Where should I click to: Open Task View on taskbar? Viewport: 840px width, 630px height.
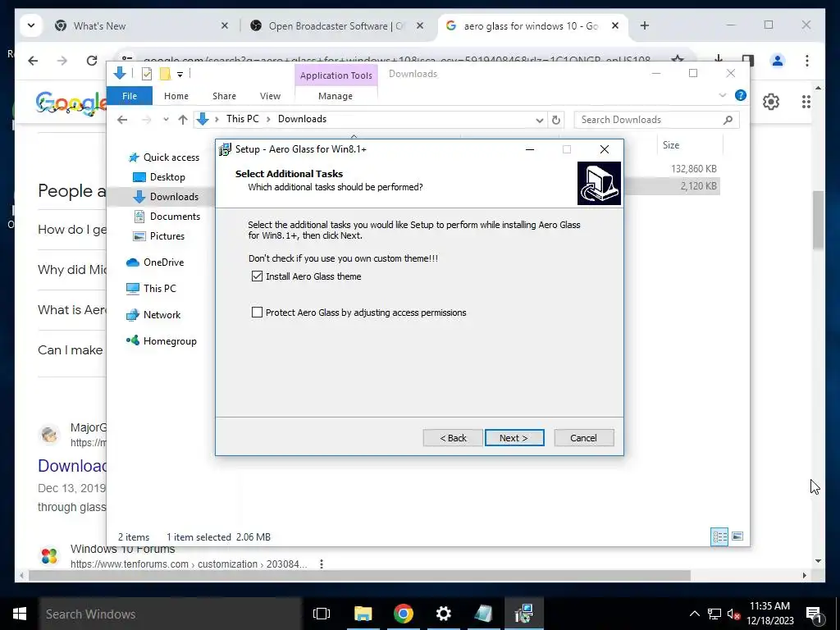[322, 614]
